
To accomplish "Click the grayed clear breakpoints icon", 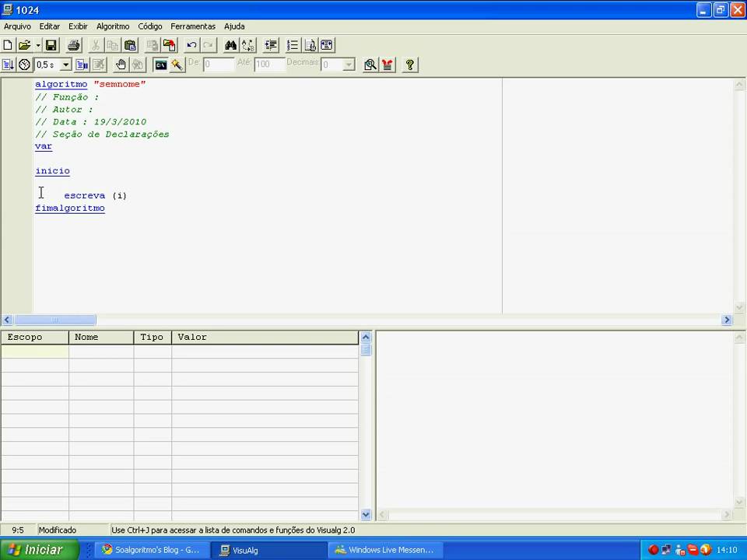I will pos(139,65).
